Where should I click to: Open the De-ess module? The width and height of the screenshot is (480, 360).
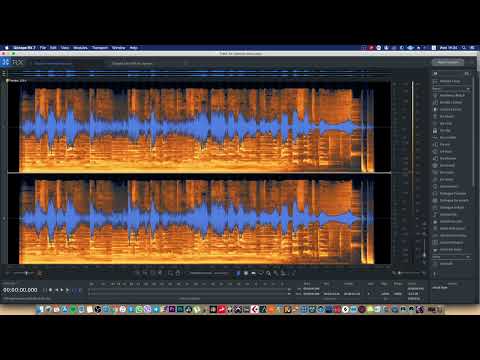[452, 144]
